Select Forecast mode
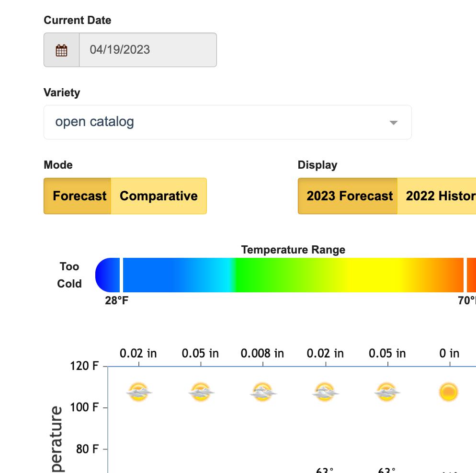This screenshot has height=473, width=476. tap(79, 196)
